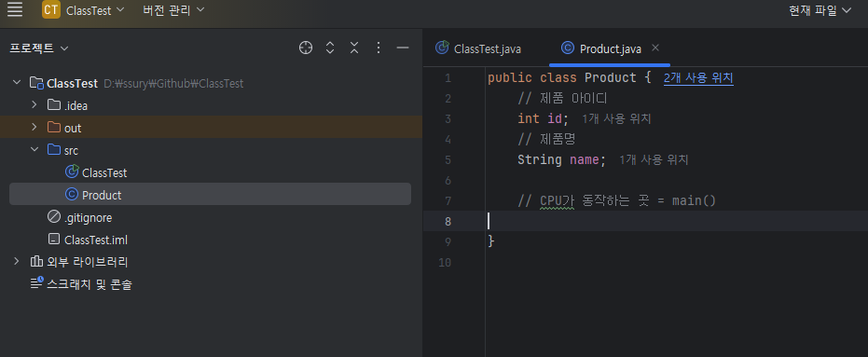Open the 버전 관리 dropdown menu
Screen dimensions: 868x357
coord(173,10)
